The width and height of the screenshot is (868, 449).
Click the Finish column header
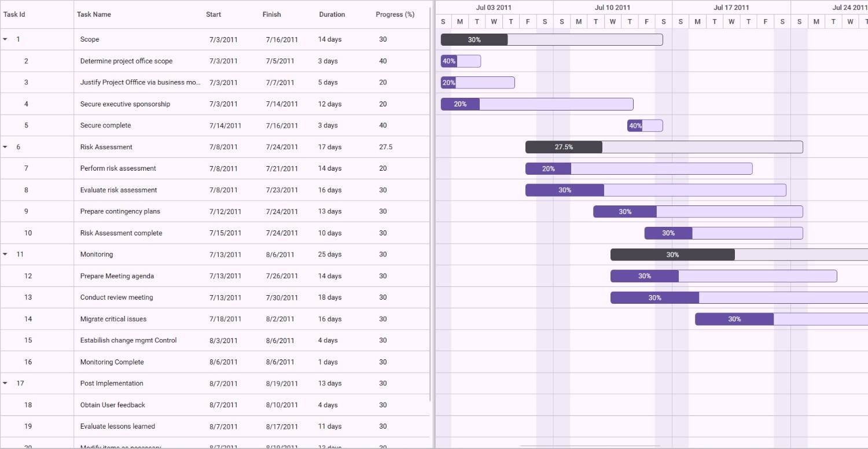pos(271,14)
